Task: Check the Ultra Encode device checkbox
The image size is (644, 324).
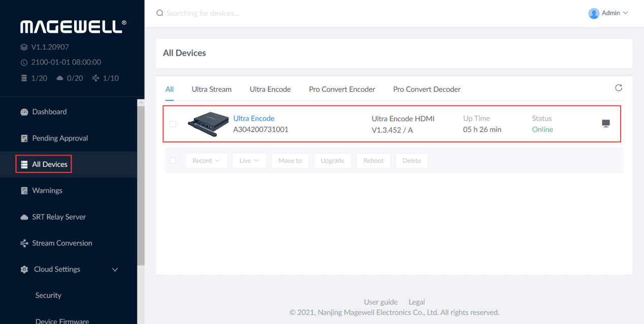Action: pyautogui.click(x=173, y=124)
